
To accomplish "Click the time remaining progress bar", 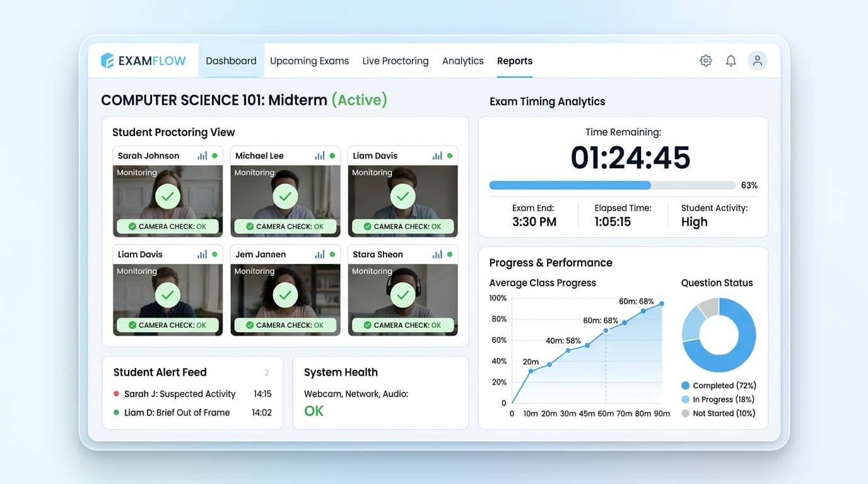I will 613,185.
